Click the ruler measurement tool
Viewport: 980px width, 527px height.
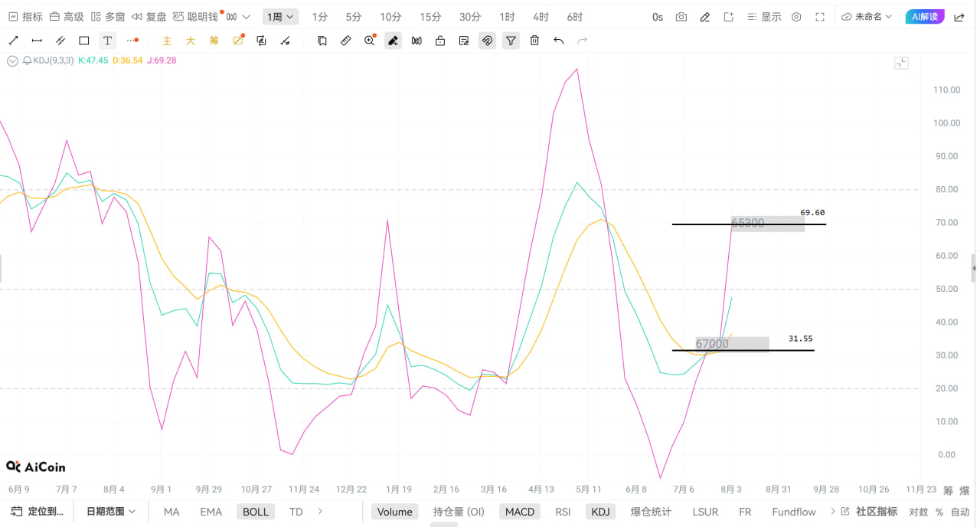[345, 41]
